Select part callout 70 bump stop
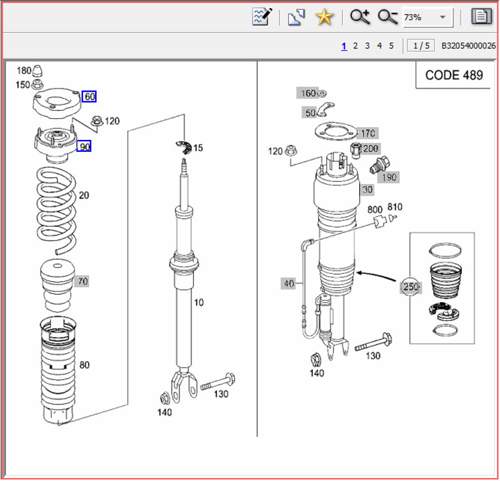 tap(83, 281)
